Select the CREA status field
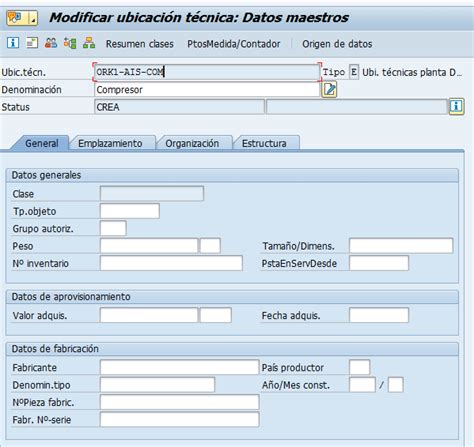The height and width of the screenshot is (447, 474). (x=179, y=107)
